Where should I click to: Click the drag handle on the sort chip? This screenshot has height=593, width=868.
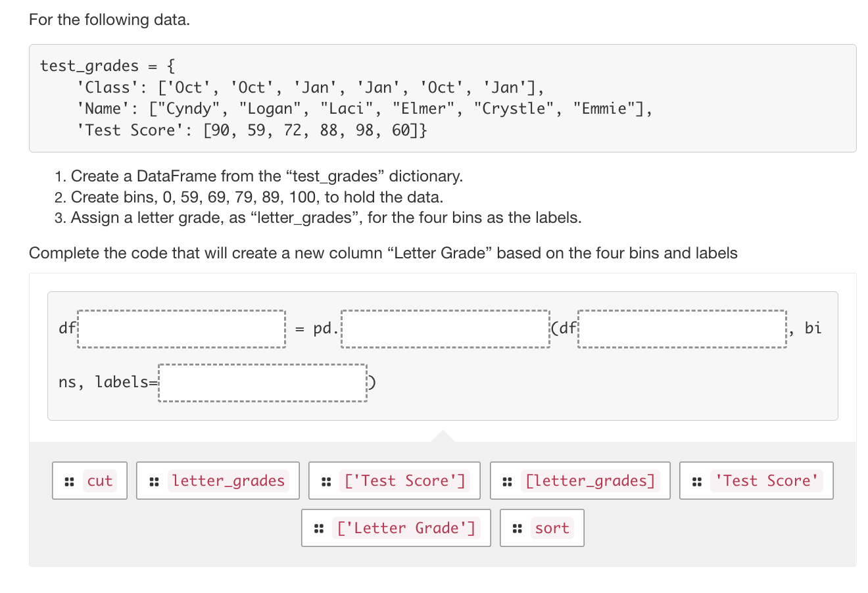tap(518, 529)
